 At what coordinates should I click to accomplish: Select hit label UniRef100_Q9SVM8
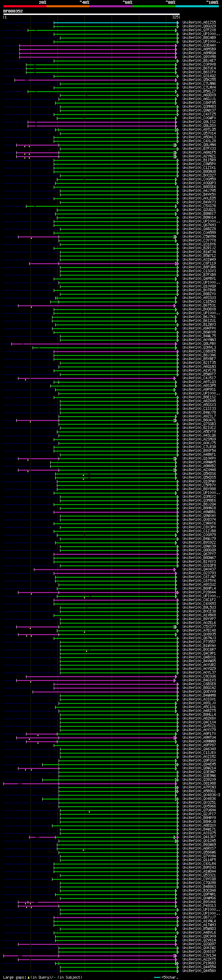click(x=199, y=57)
